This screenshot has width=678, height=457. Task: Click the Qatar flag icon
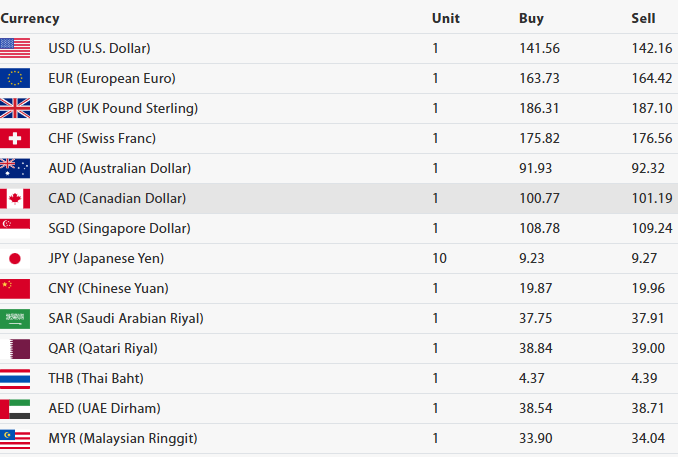tap(15, 348)
